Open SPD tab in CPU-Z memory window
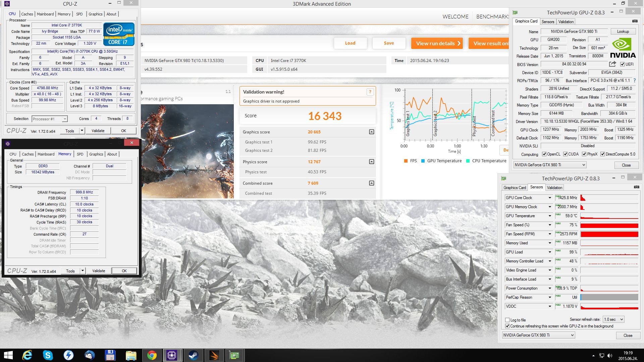 (x=80, y=154)
